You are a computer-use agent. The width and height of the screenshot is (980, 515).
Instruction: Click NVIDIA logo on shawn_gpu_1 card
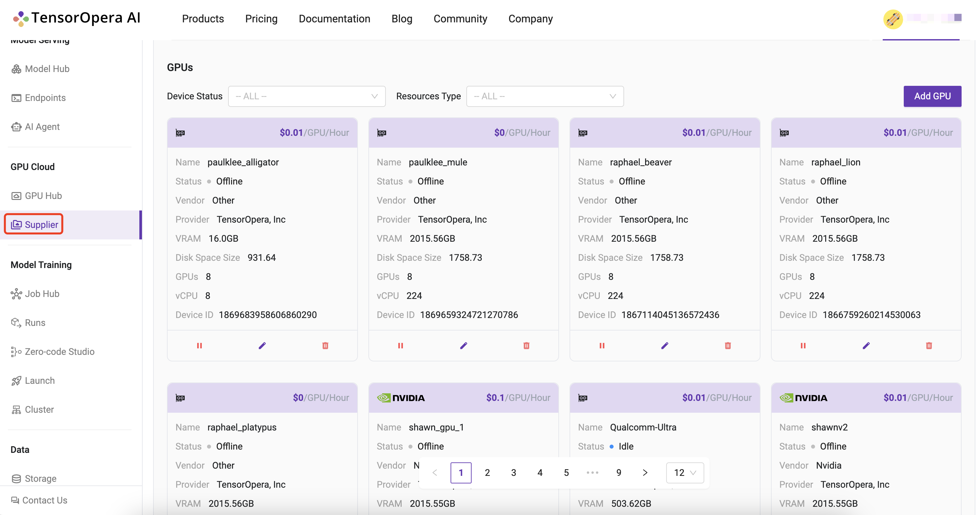[401, 398]
